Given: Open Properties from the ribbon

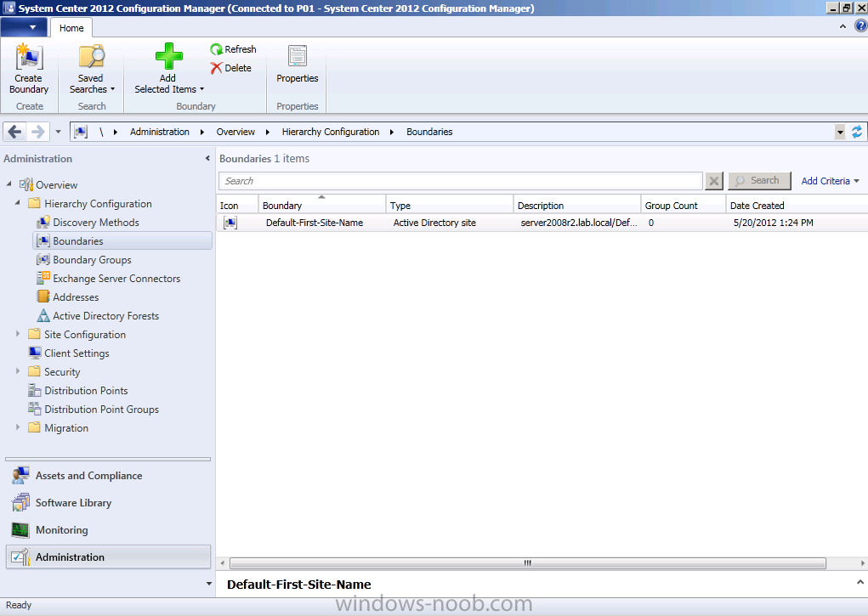Looking at the screenshot, I should [x=298, y=65].
